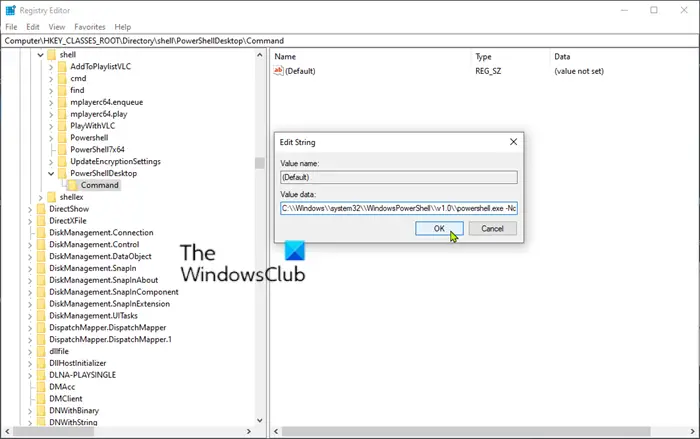The width and height of the screenshot is (700, 439).
Task: Click the DirectShow folder icon
Action: tap(42, 209)
